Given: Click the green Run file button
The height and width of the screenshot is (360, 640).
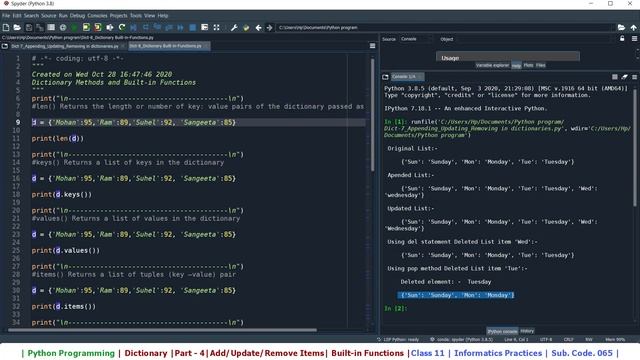Looking at the screenshot, I should [x=74, y=27].
